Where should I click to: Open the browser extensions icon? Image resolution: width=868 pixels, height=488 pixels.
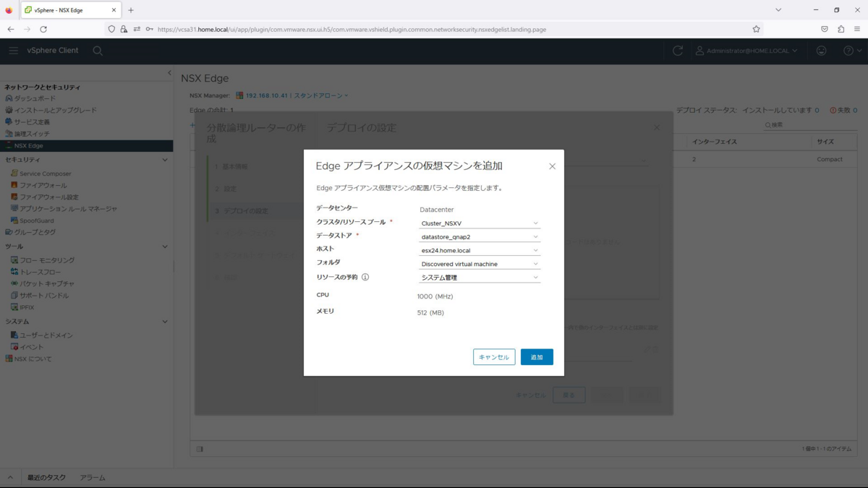pyautogui.click(x=841, y=29)
